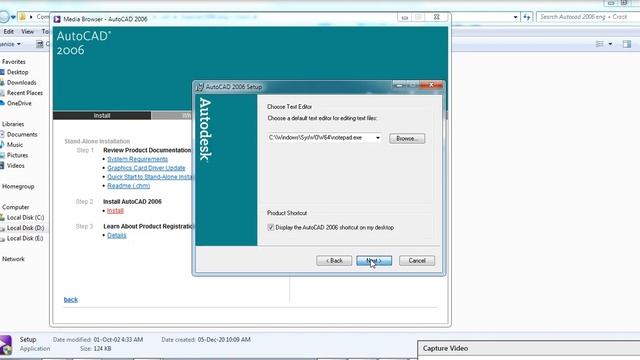Click the Favorites header
Image resolution: width=640 pixels, height=360 pixels.
coord(13,62)
